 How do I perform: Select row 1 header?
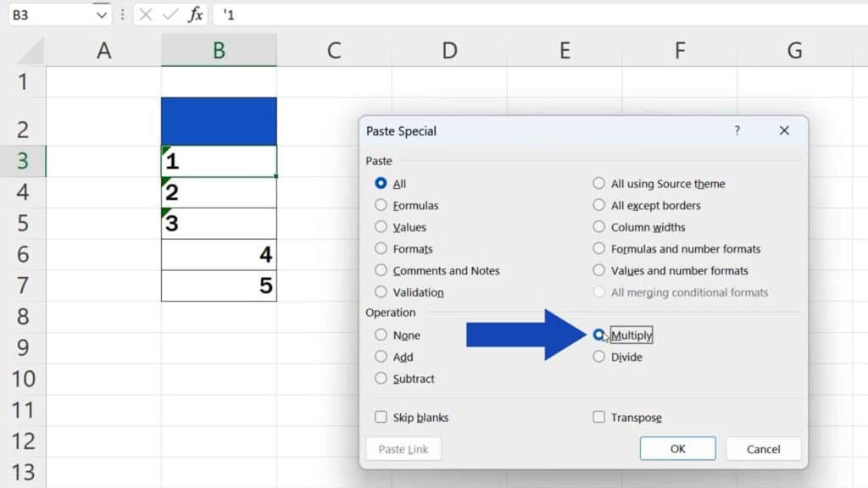(x=23, y=82)
